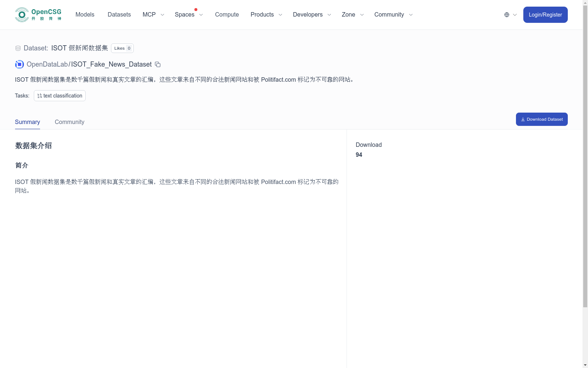This screenshot has height=368, width=588.
Task: Click the text classification task tag icon
Action: click(x=39, y=96)
